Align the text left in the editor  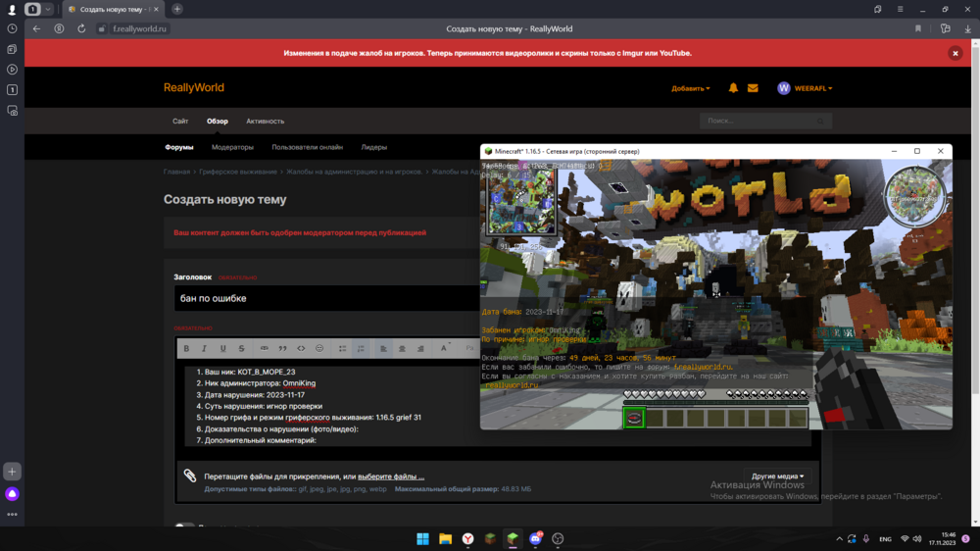(x=384, y=348)
